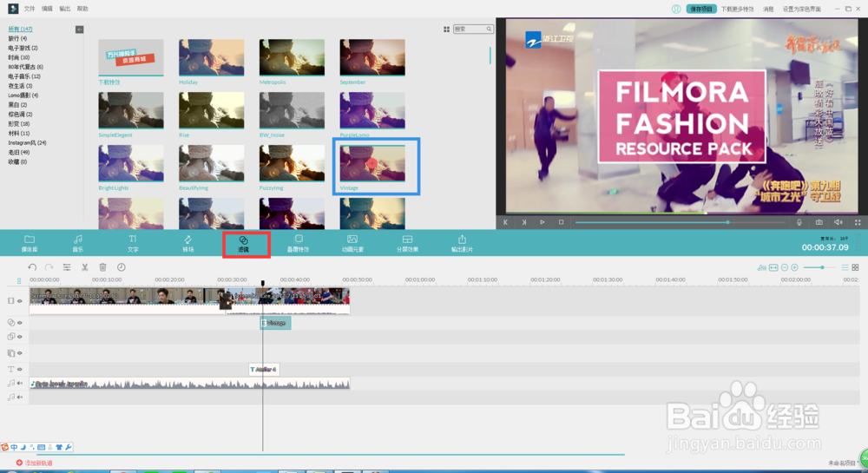Click the 消息 messages link

coord(768,9)
